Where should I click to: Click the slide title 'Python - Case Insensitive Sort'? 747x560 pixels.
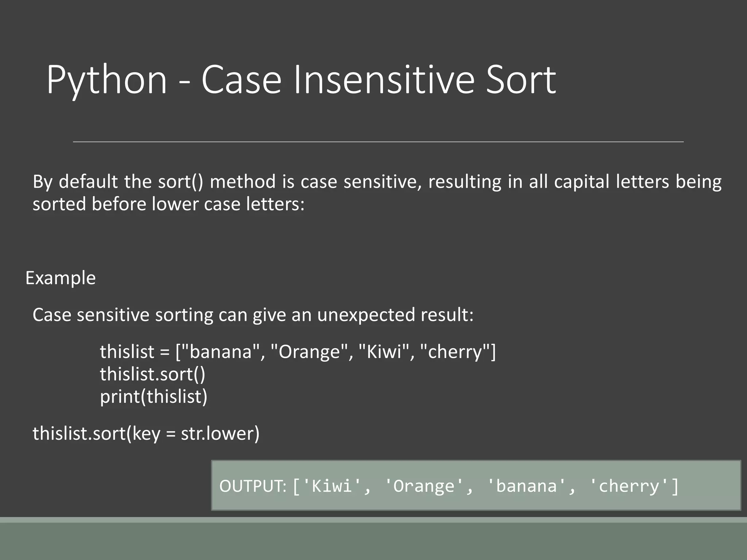click(301, 80)
